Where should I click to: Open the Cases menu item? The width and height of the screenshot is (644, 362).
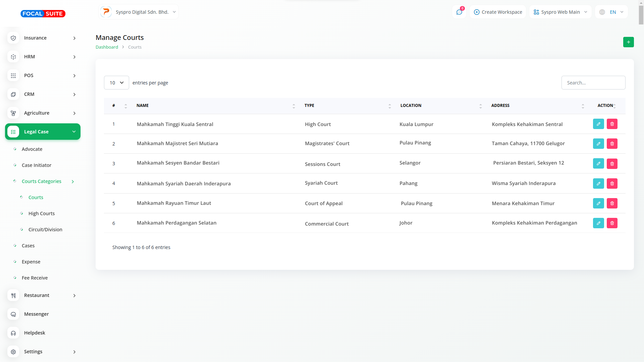click(28, 246)
